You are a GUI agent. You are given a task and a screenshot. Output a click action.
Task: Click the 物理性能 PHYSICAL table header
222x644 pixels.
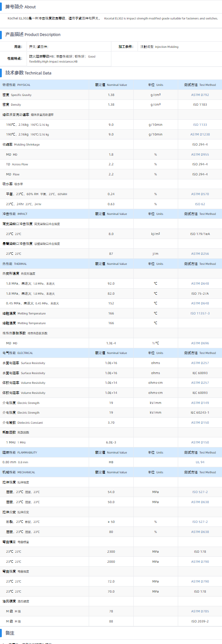pos(17,85)
